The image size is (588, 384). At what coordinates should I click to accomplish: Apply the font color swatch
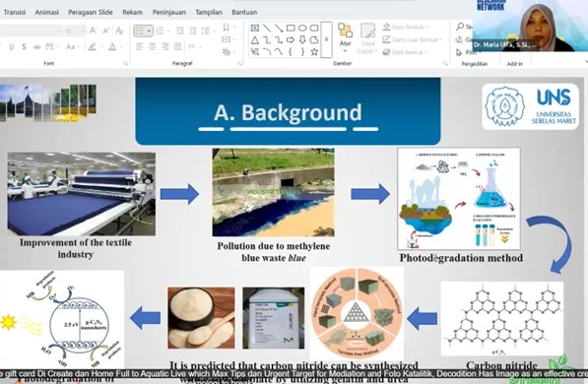(112, 47)
